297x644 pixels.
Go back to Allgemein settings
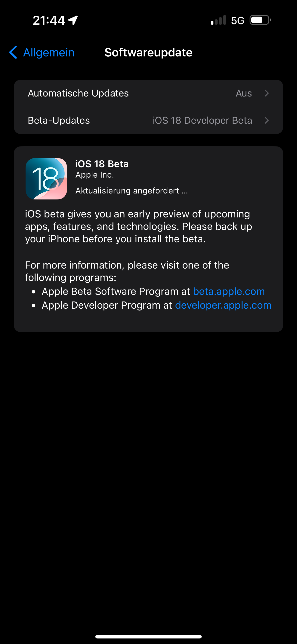click(x=42, y=52)
